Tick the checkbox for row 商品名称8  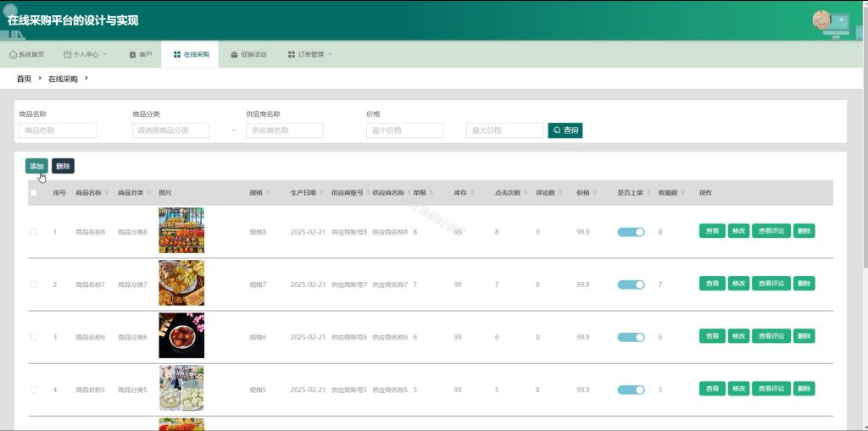(34, 232)
